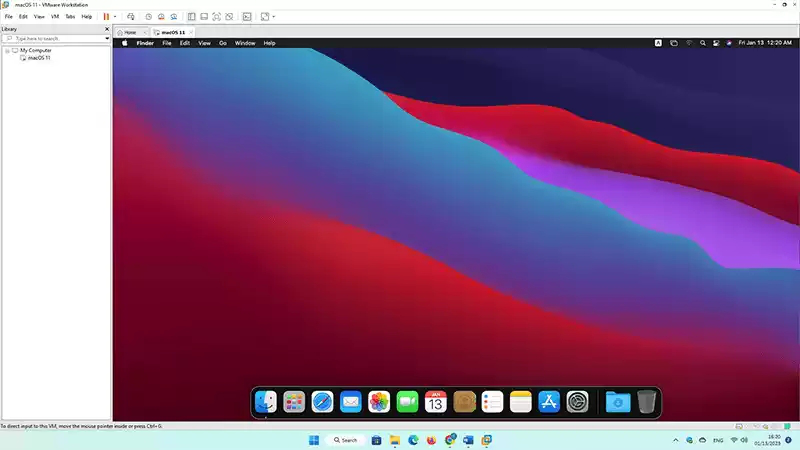Select macOS 11 in the library tree
This screenshot has width=800, height=450.
tap(39, 58)
